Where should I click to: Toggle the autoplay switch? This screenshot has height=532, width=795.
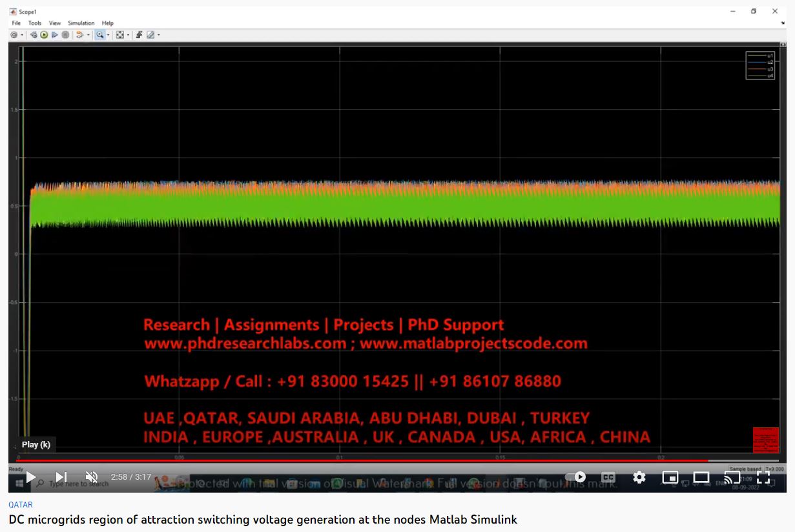pyautogui.click(x=575, y=477)
